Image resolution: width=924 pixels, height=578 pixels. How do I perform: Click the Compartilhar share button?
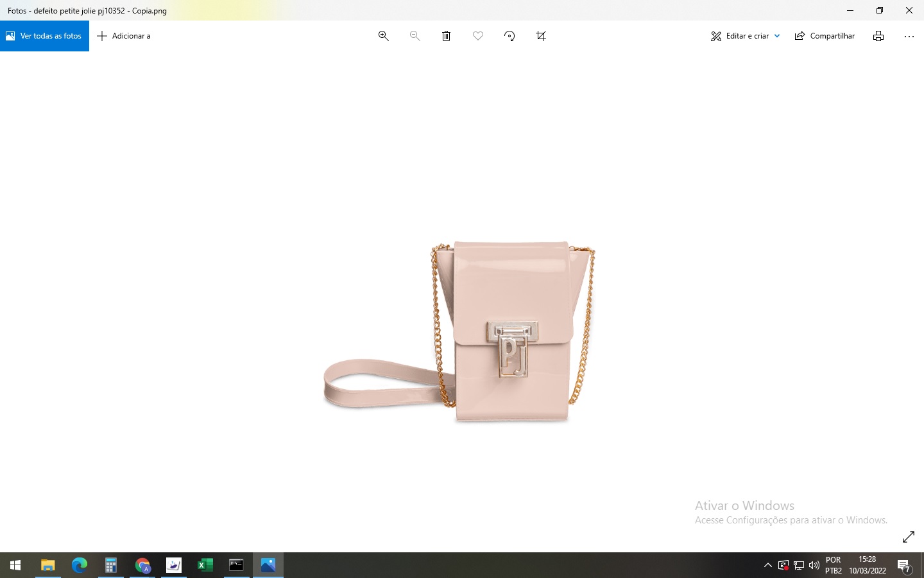click(x=825, y=36)
